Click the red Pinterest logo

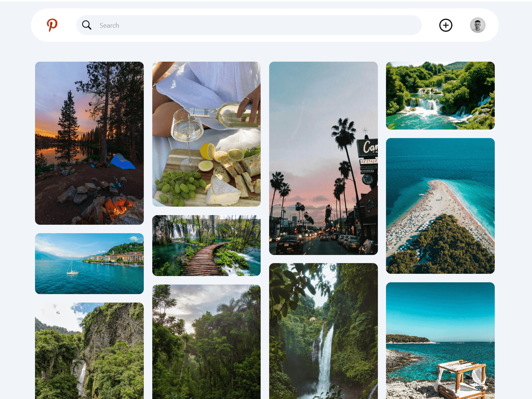(52, 25)
